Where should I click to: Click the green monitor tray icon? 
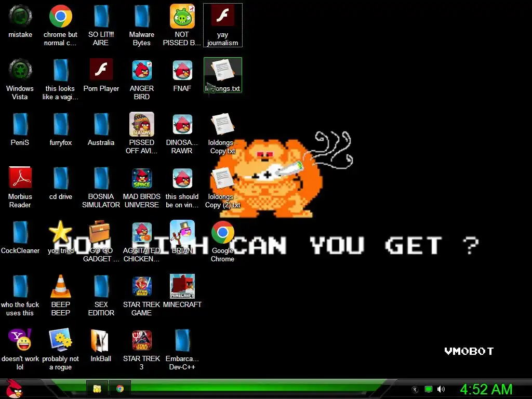(x=429, y=389)
